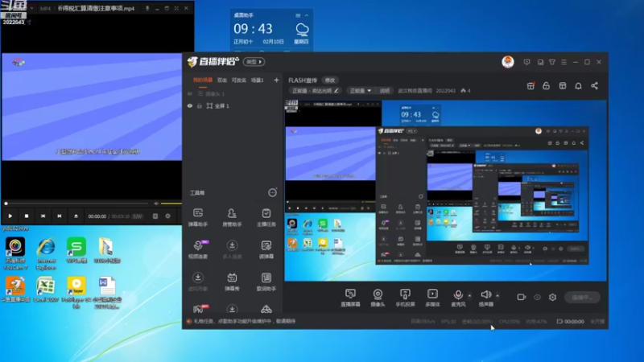
Task: Expand the speaker options arrow
Action: 497,295
